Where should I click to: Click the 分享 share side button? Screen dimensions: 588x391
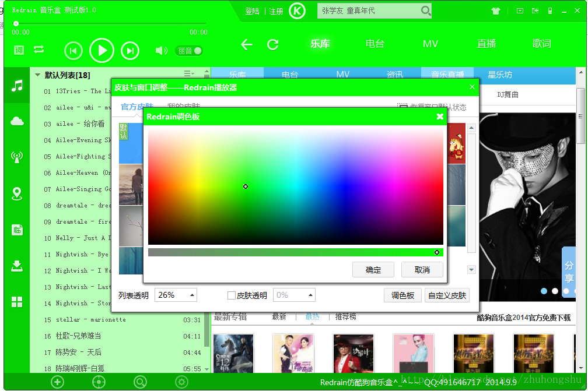point(569,272)
